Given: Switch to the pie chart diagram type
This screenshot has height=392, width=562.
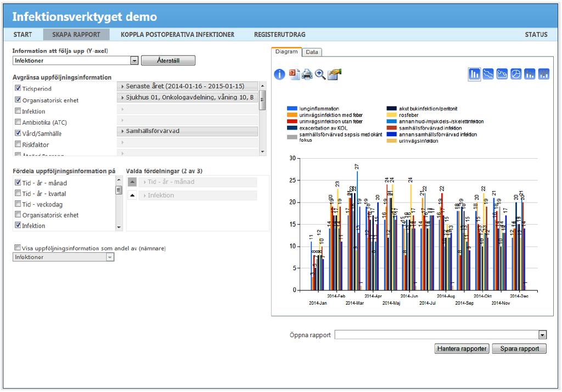Looking at the screenshot, I should tap(516, 74).
